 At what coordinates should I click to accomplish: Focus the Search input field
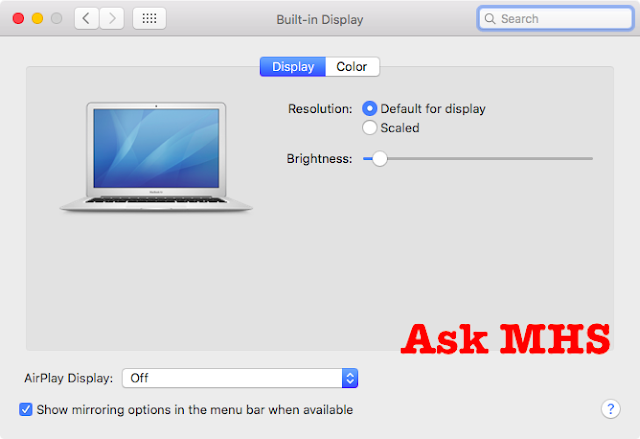pos(555,19)
